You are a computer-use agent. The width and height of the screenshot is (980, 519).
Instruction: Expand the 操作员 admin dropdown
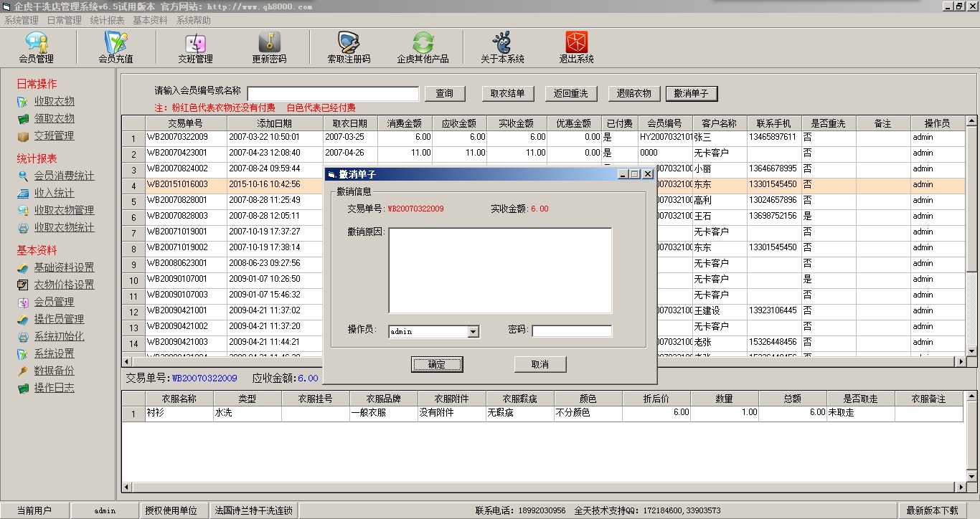(x=473, y=332)
